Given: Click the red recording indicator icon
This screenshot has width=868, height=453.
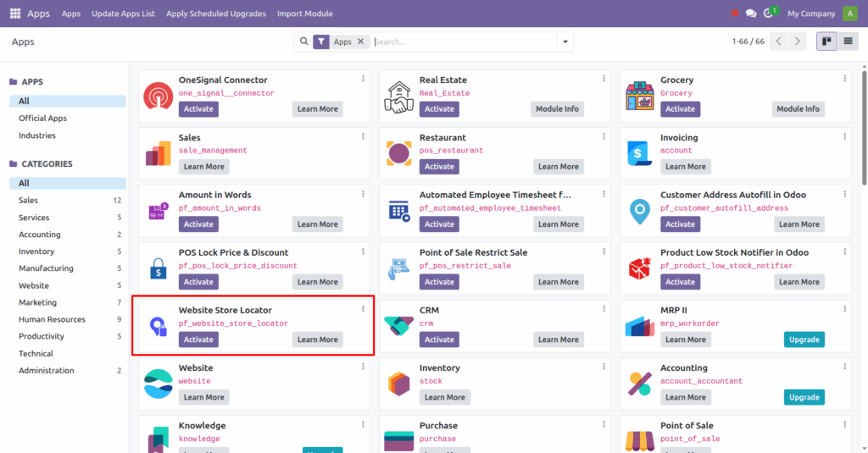Looking at the screenshot, I should tap(735, 14).
